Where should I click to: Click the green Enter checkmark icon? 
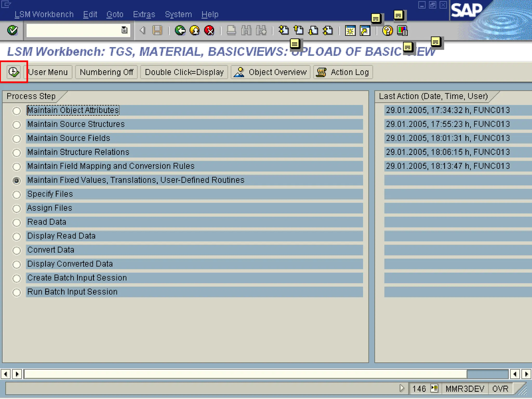[12, 30]
